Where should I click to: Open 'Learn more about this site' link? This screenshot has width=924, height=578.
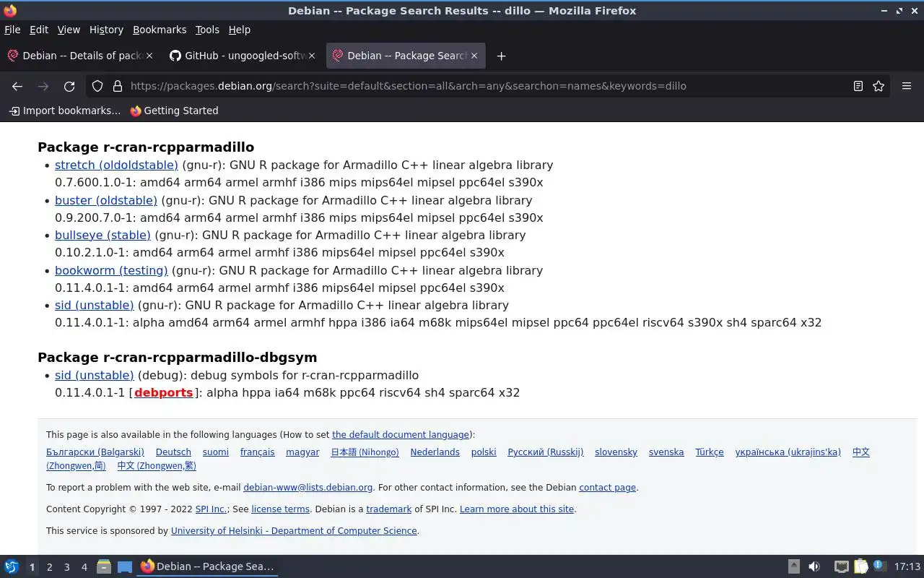point(517,509)
